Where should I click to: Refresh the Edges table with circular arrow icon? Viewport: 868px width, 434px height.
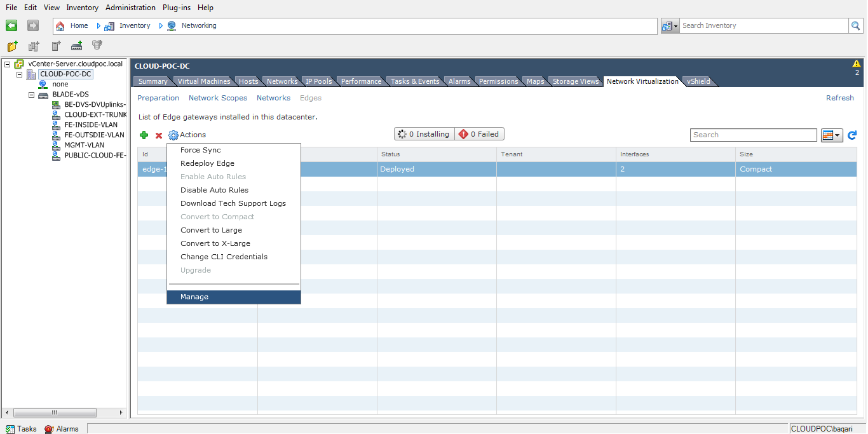click(852, 135)
